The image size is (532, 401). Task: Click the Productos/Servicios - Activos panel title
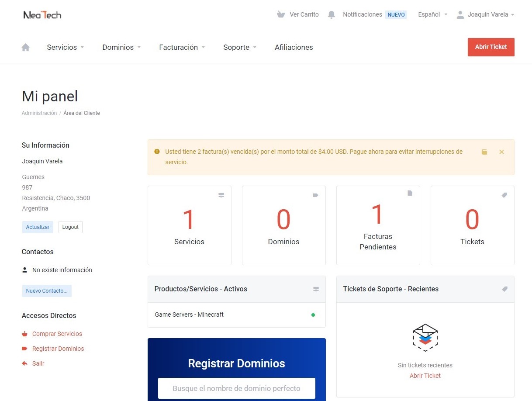[201, 289]
